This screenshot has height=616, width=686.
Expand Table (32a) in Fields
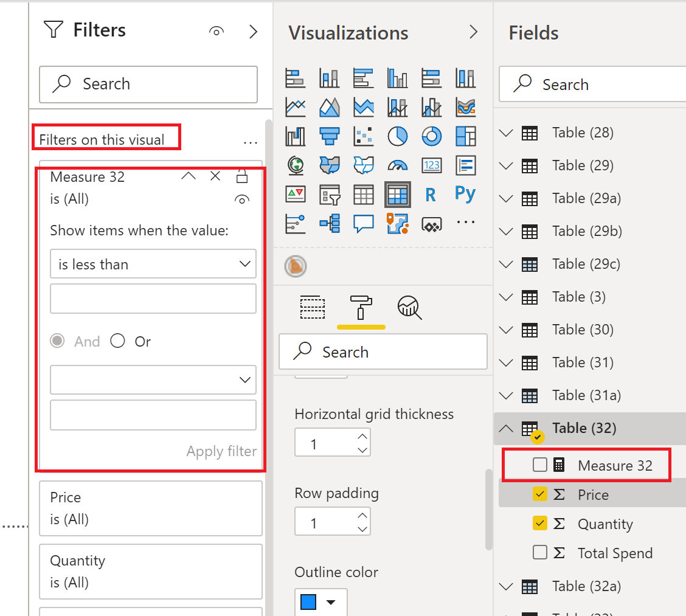click(506, 586)
